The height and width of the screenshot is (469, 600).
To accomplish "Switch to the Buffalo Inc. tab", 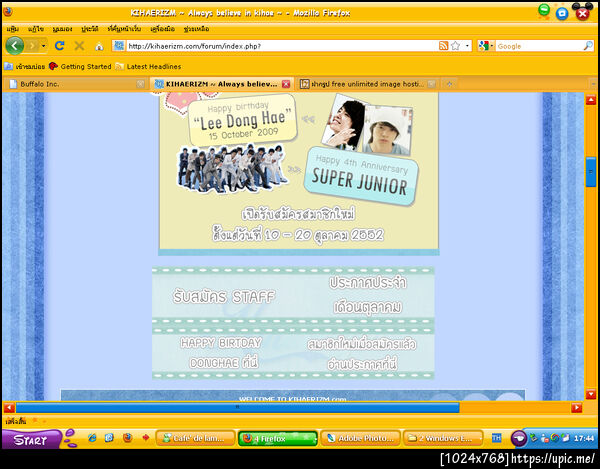I will point(77,84).
